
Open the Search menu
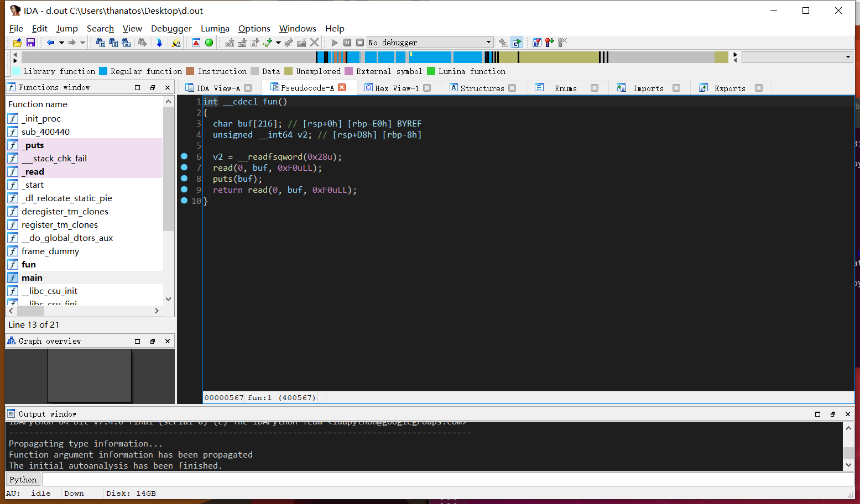click(100, 28)
